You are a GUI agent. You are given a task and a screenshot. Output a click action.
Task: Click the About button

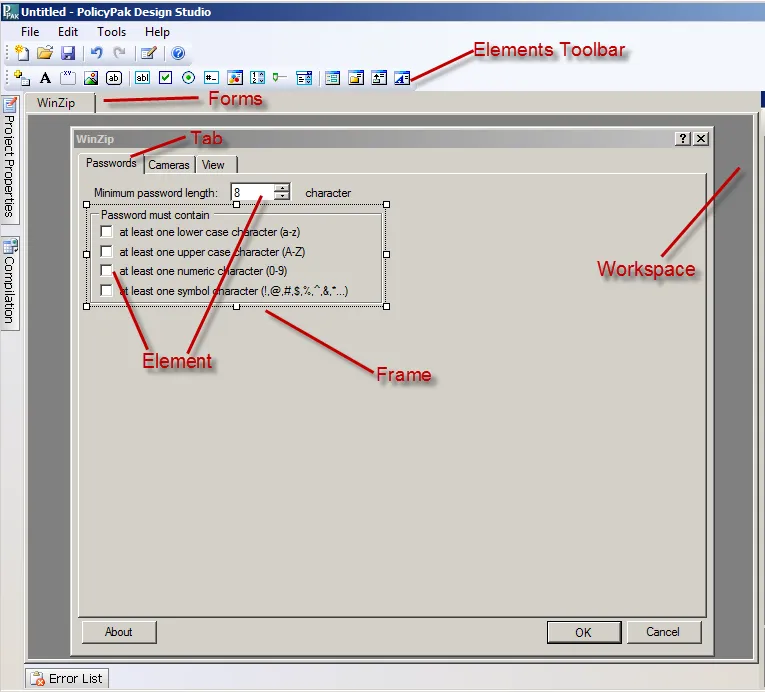tap(119, 632)
